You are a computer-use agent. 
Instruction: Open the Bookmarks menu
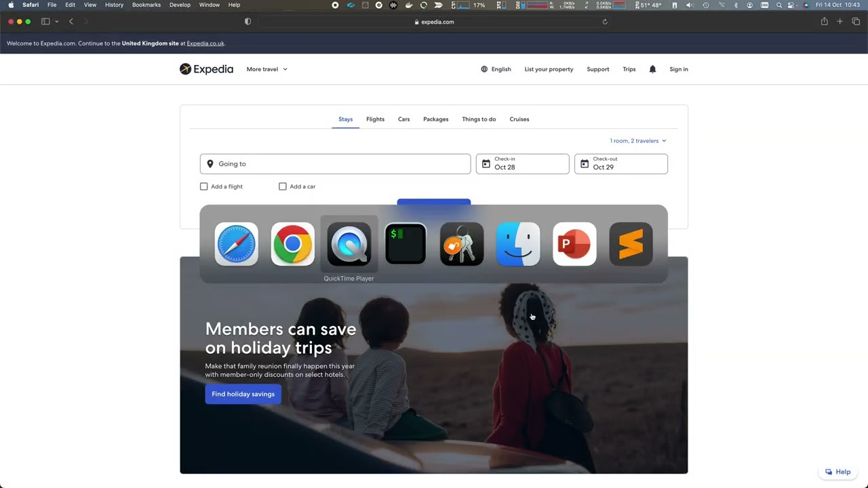coord(146,5)
